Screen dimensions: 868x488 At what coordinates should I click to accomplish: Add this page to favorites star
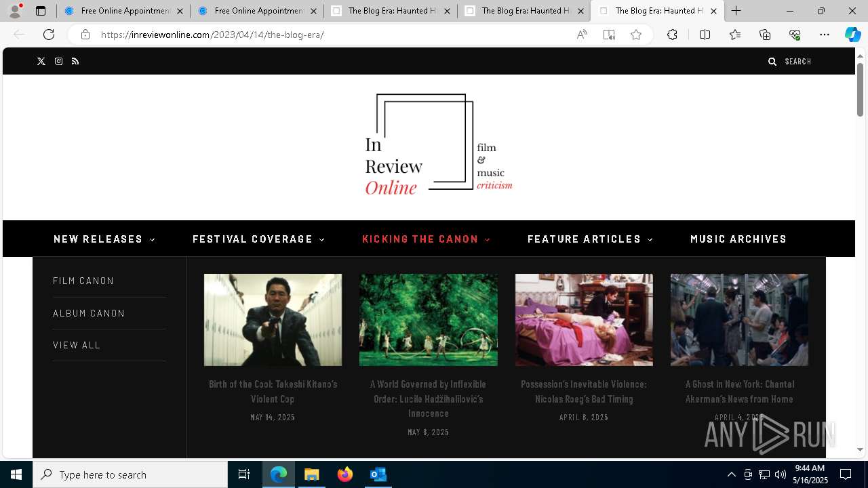[x=636, y=35]
